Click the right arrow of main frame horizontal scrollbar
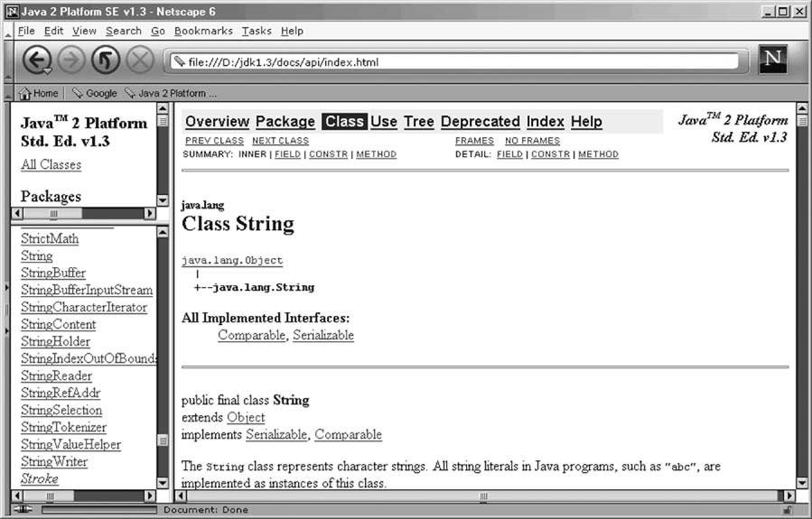The image size is (812, 519). [789, 496]
